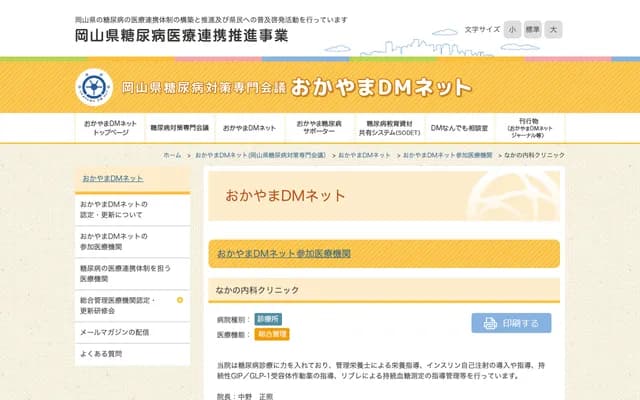
Task: Open 糖尿病の医療連携体制を担う医療機関 sidebar item
Action: [133, 273]
